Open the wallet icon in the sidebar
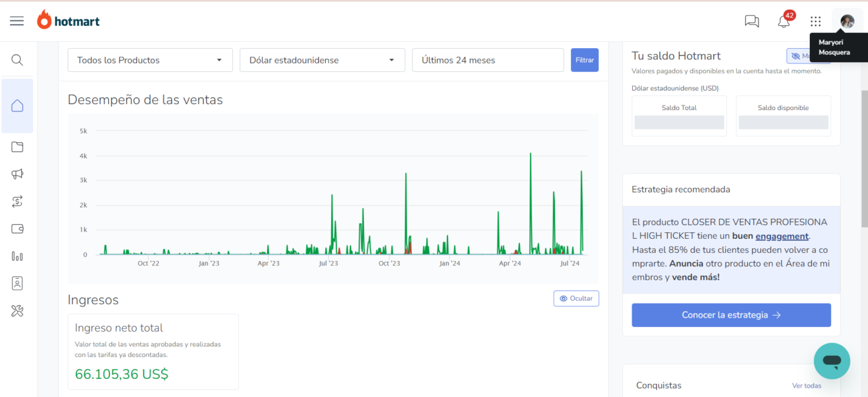The width and height of the screenshot is (868, 397). pos(17,229)
